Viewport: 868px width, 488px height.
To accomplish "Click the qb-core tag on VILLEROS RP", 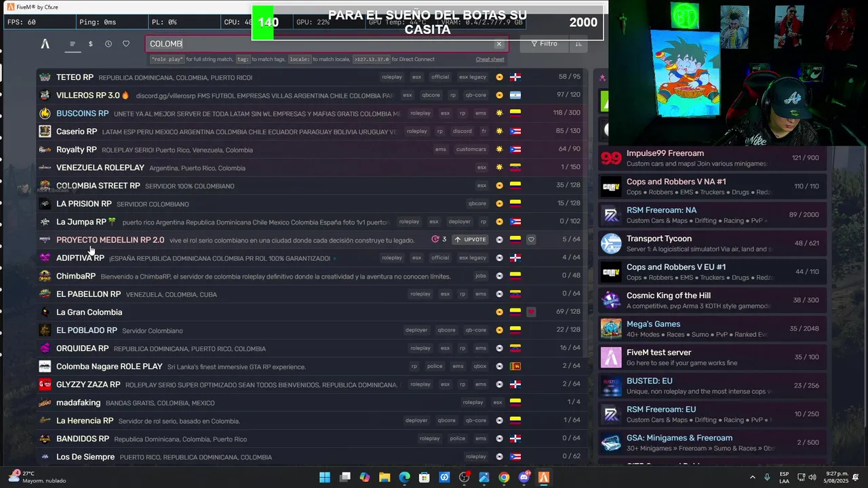I will (475, 96).
